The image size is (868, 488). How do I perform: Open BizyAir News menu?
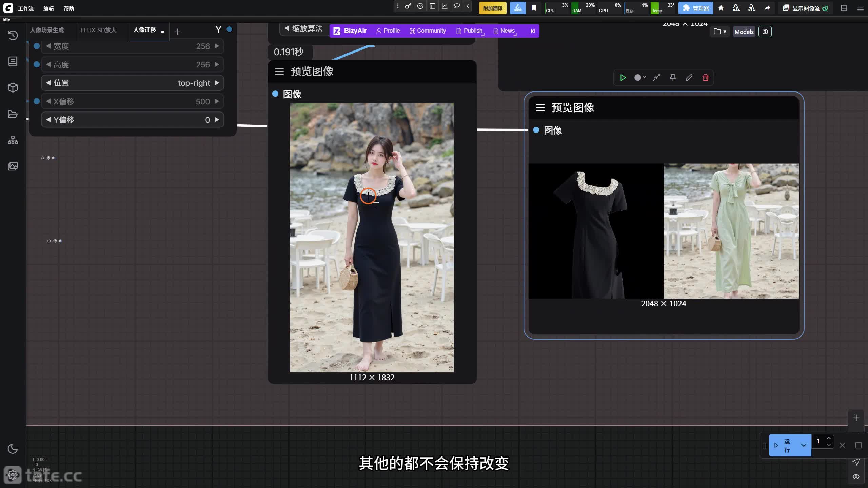[x=505, y=30]
